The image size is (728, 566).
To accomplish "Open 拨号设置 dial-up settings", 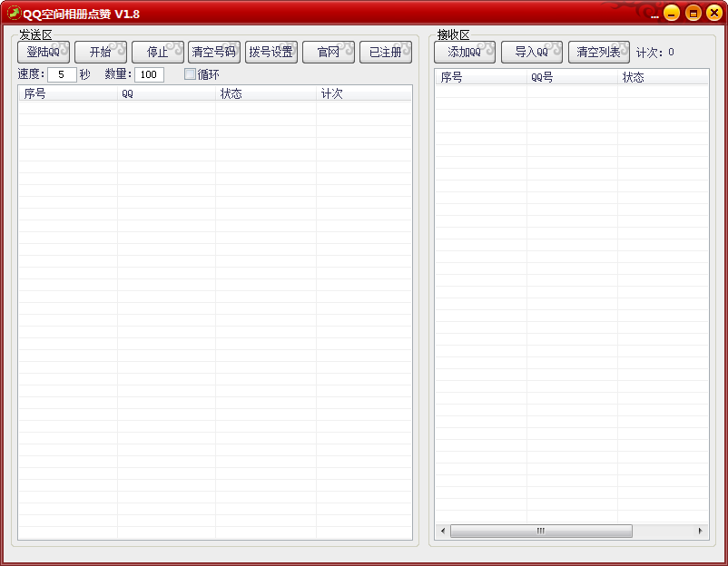I will coord(271,52).
